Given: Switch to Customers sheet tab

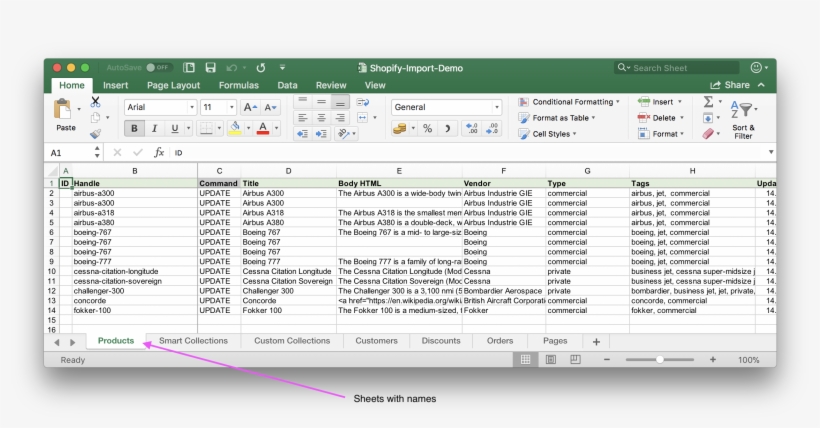Looking at the screenshot, I should coord(377,341).
